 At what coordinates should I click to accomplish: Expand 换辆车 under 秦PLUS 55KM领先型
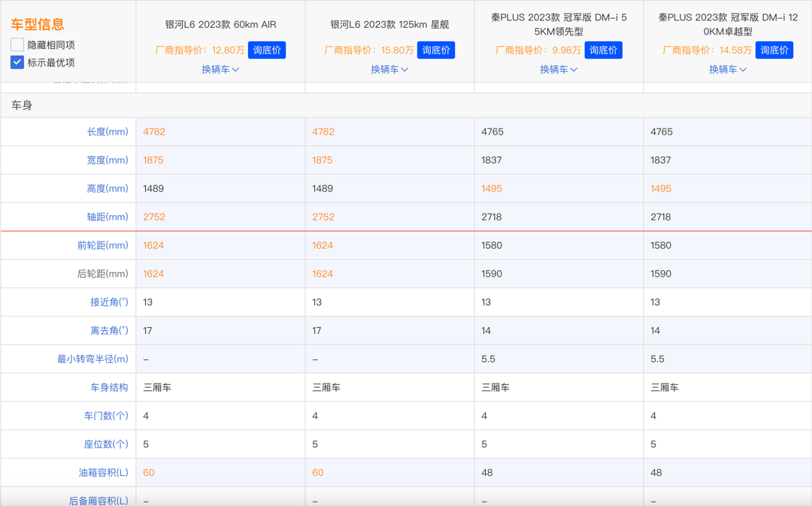[x=559, y=69]
